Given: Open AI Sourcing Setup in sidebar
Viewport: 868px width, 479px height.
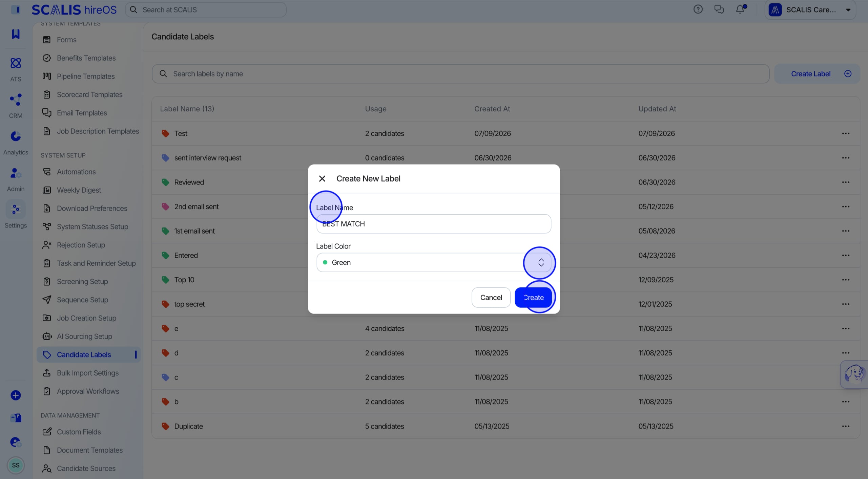Looking at the screenshot, I should click(x=89, y=336).
